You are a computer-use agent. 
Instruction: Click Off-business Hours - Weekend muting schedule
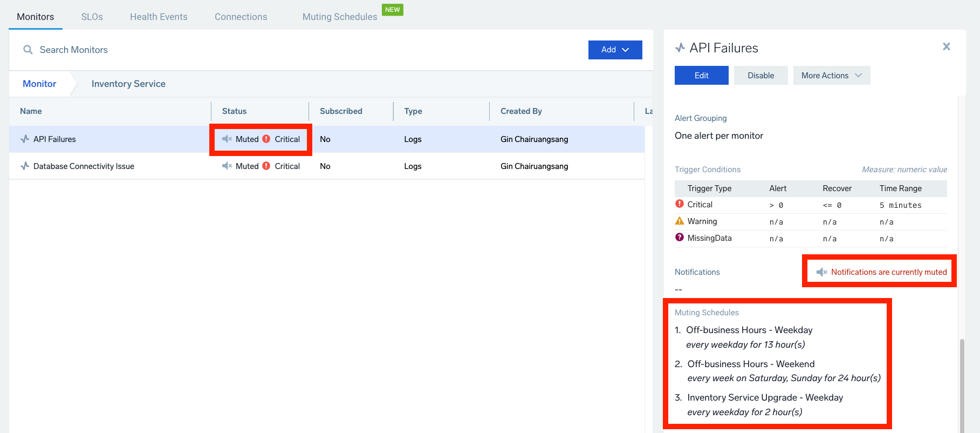coord(751,364)
